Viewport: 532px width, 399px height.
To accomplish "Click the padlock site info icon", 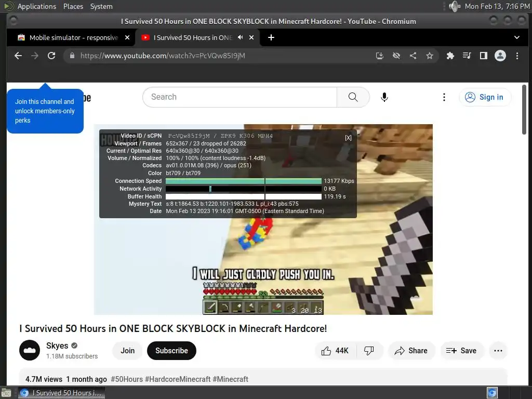I will coord(72,56).
